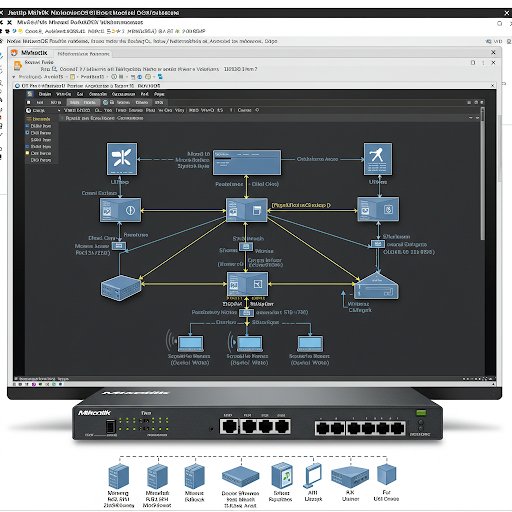512x512 pixels.
Task: Select the small connector node above the three laptops
Action: coord(247,313)
